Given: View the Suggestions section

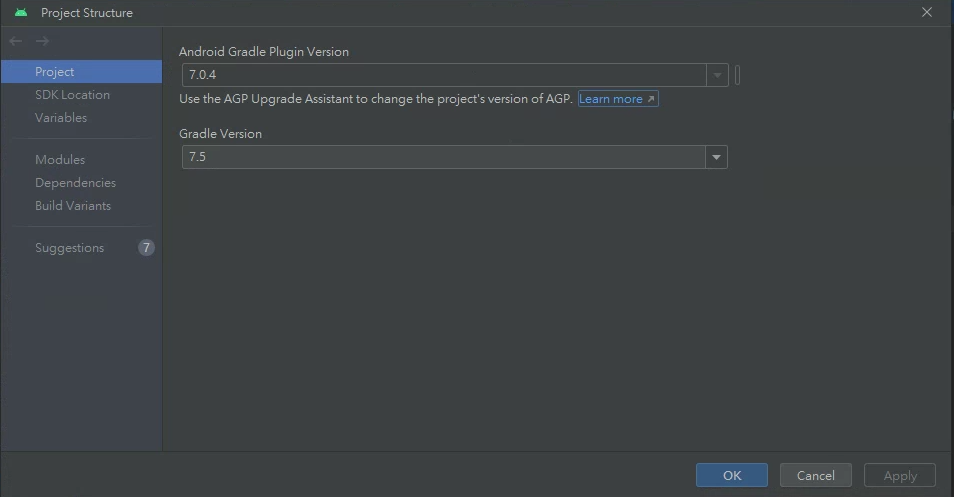Looking at the screenshot, I should (x=69, y=248).
